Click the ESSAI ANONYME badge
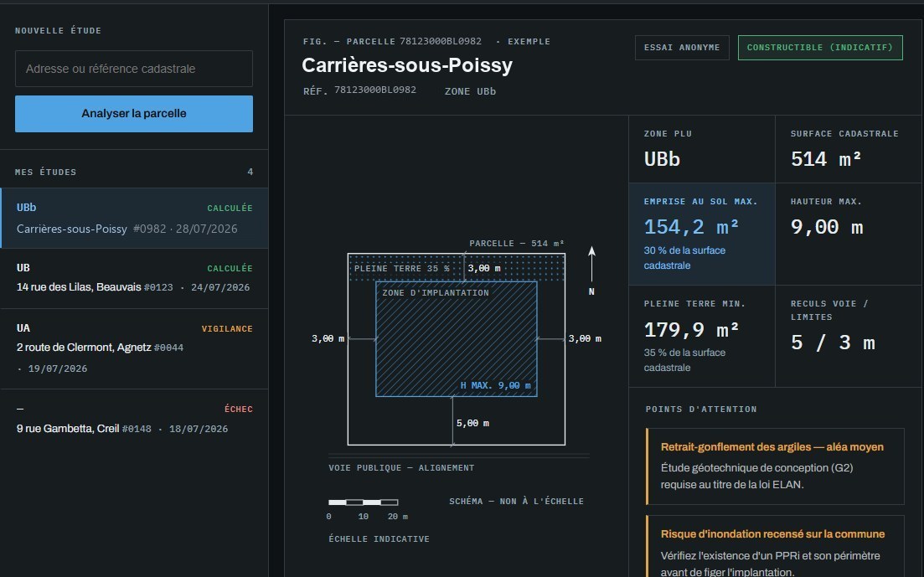The height and width of the screenshot is (577, 924). 682,48
